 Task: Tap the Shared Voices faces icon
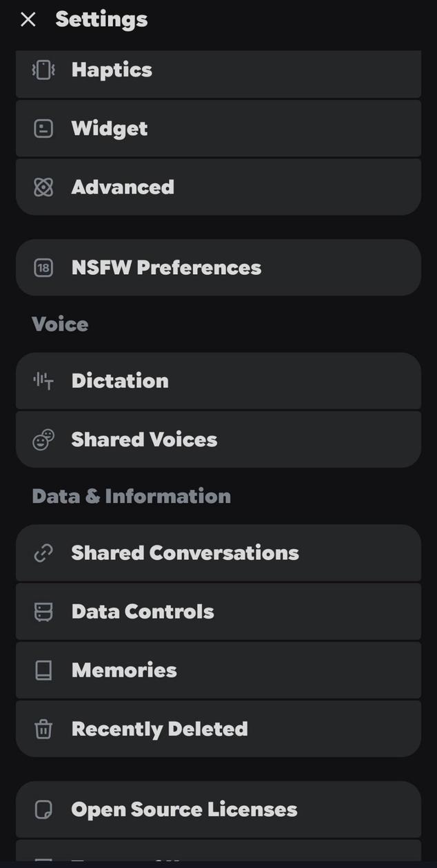coord(43,440)
